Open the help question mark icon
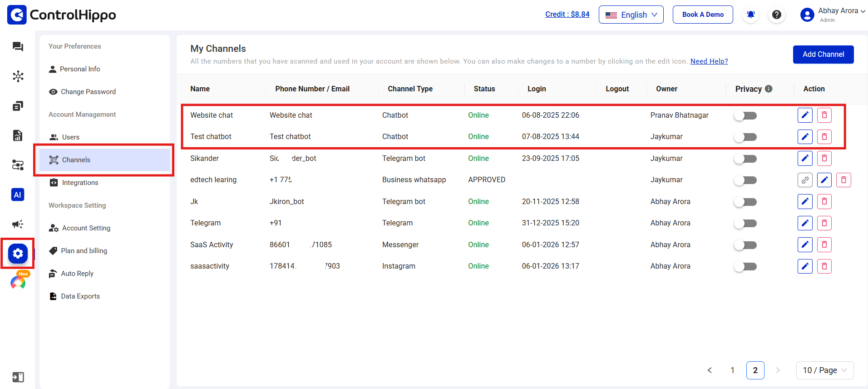Viewport: 868px width, 389px height. pos(776,15)
